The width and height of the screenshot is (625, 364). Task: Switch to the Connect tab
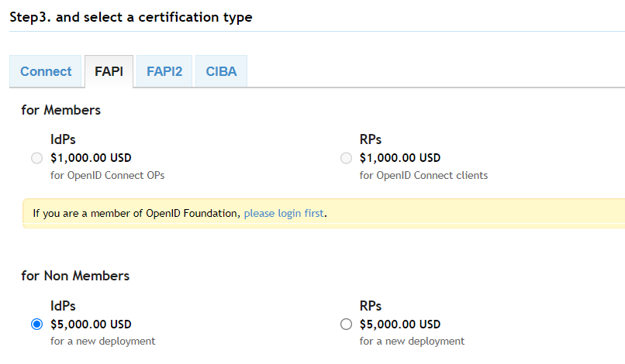point(46,71)
